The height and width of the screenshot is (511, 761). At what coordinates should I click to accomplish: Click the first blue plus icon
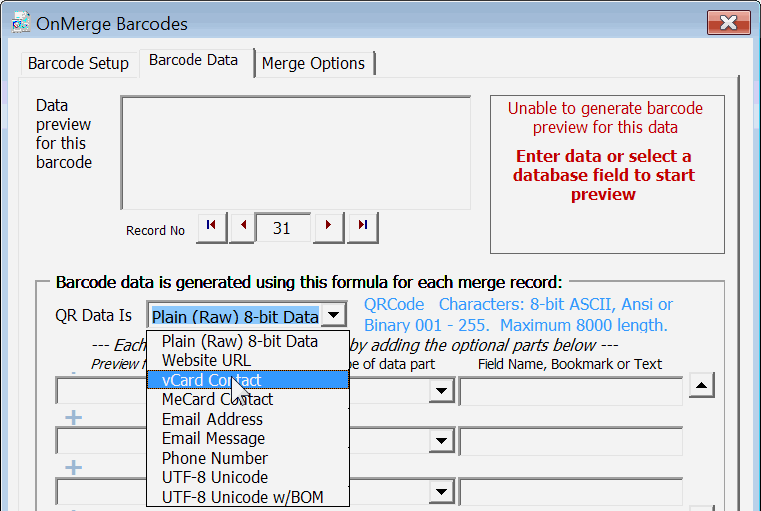tap(73, 418)
